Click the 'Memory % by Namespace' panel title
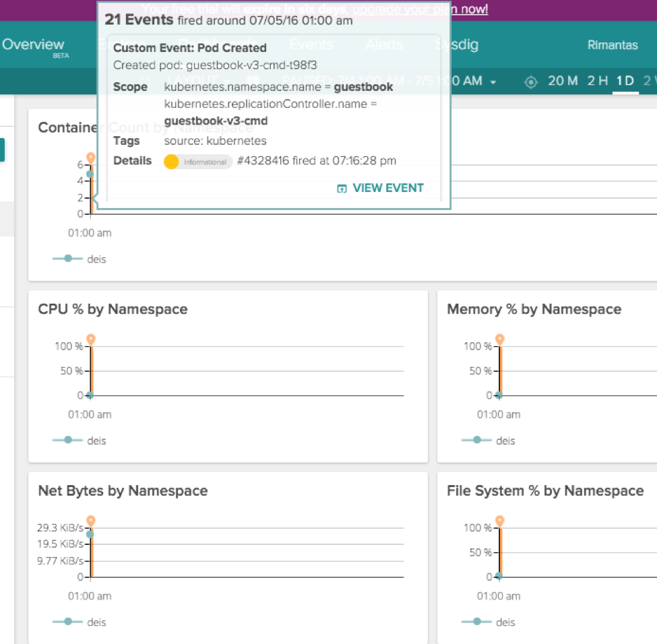Viewport: 657px width, 644px height. point(534,309)
